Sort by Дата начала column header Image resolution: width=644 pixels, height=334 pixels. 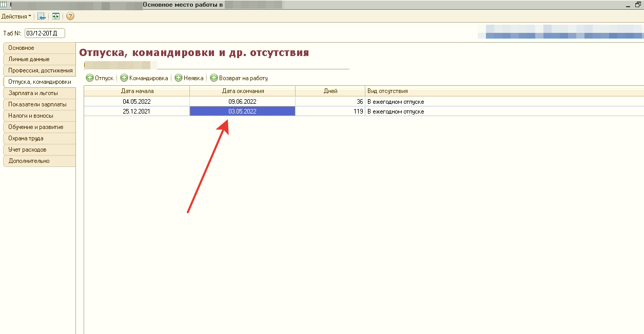click(137, 91)
